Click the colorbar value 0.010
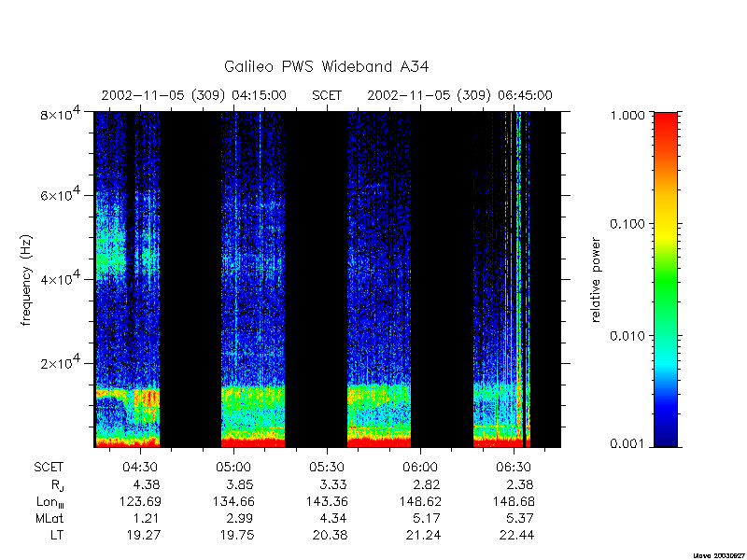Screen dimensions: 747x560 [627, 336]
